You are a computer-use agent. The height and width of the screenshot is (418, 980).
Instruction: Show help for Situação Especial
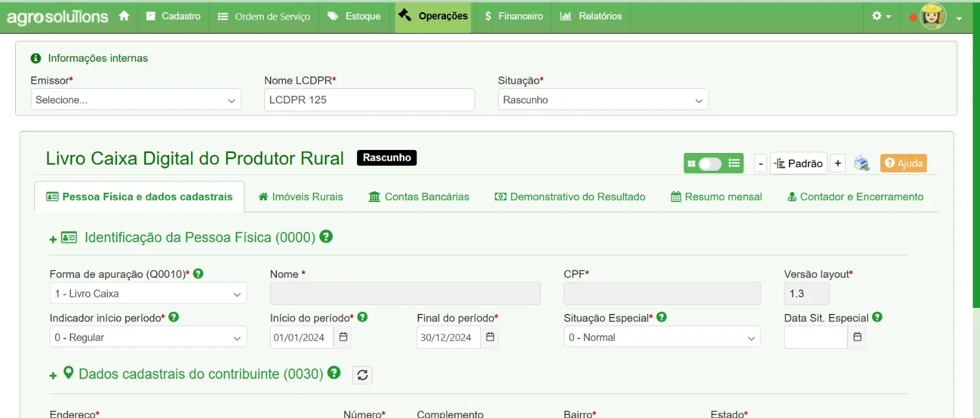[x=661, y=317]
